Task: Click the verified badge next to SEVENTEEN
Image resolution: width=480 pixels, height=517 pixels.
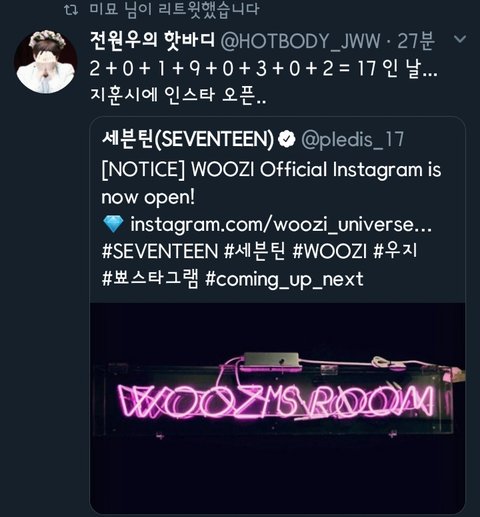Action: point(287,139)
